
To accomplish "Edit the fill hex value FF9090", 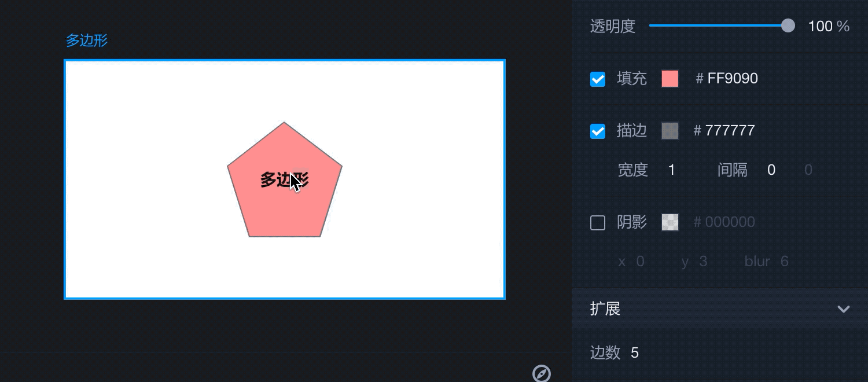I will click(733, 79).
